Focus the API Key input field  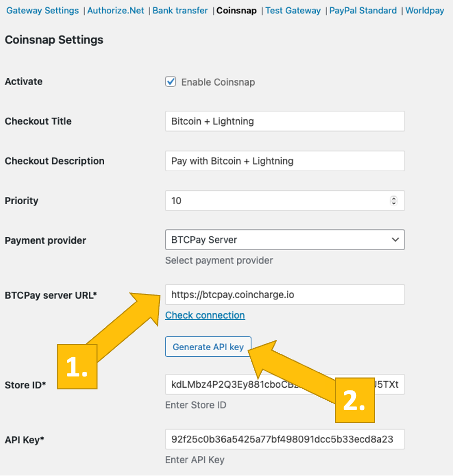tap(285, 439)
